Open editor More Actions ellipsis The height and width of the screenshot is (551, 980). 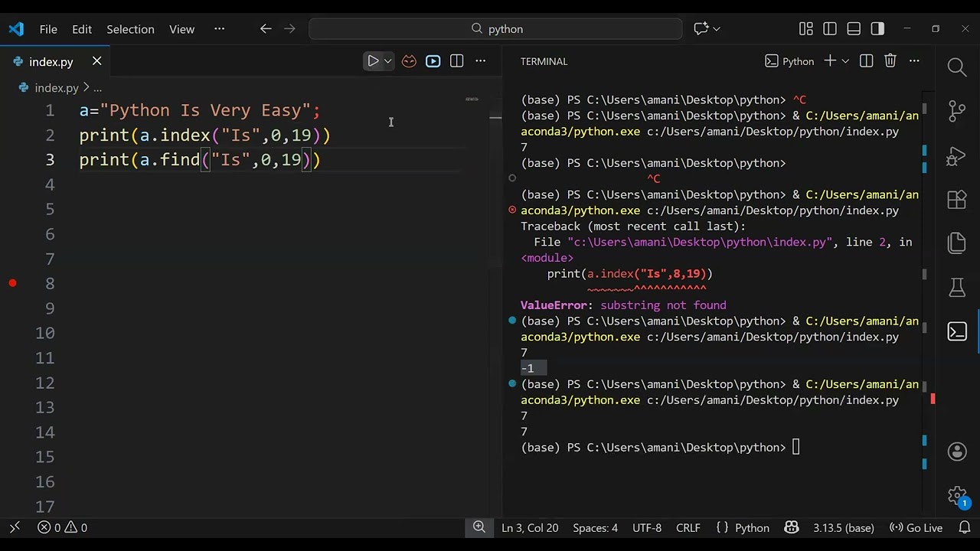[480, 61]
